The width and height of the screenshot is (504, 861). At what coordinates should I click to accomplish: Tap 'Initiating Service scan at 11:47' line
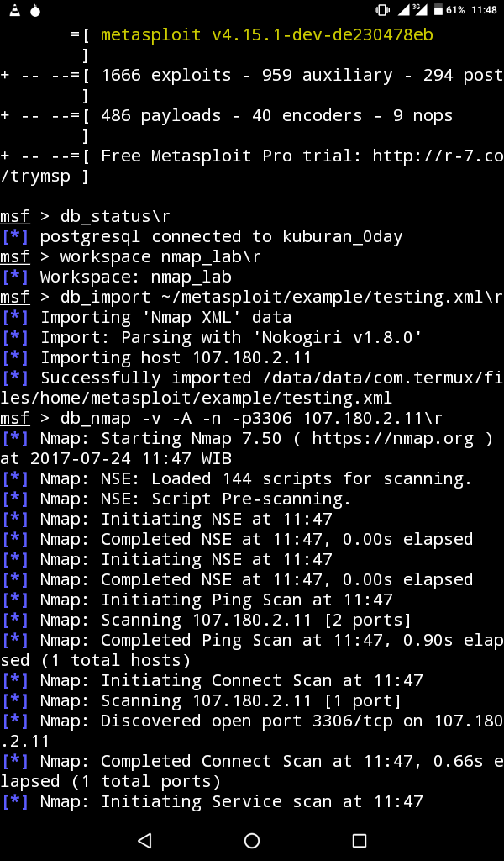212,801
